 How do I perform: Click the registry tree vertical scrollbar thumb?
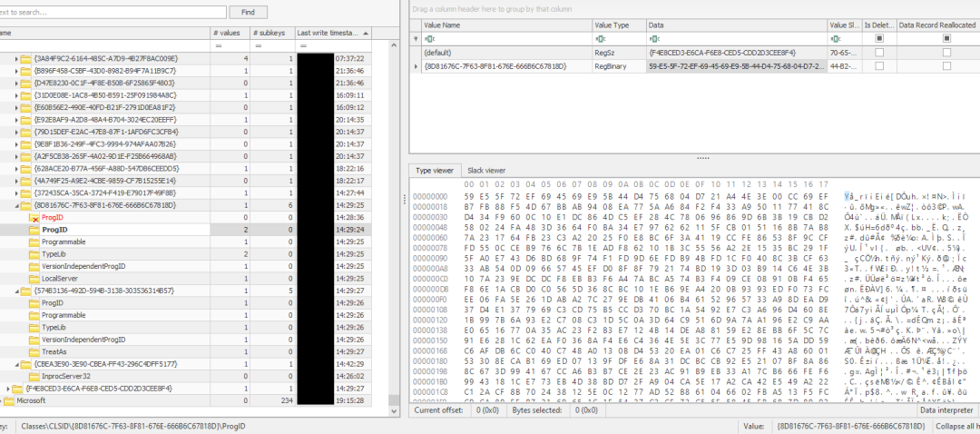pos(395,400)
